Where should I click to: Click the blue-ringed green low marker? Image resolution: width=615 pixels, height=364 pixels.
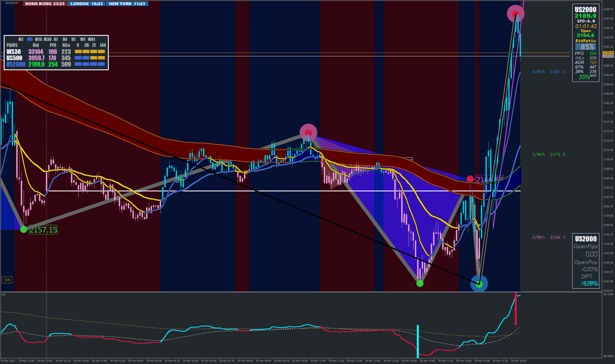tap(479, 283)
